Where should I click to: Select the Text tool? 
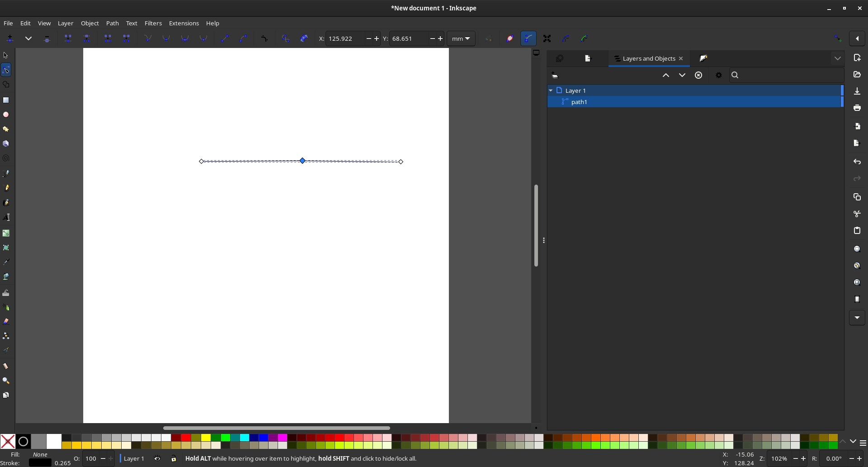point(6,218)
